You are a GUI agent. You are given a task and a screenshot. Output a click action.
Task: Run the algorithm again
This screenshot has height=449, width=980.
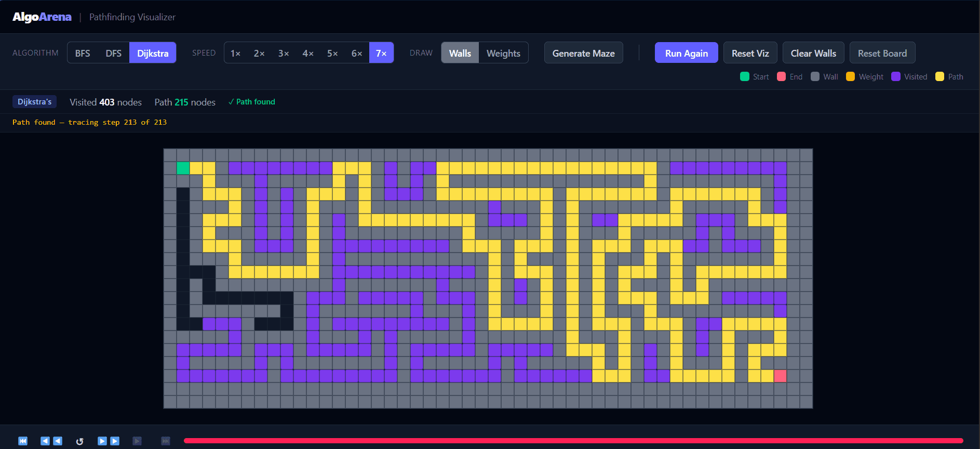pos(687,53)
